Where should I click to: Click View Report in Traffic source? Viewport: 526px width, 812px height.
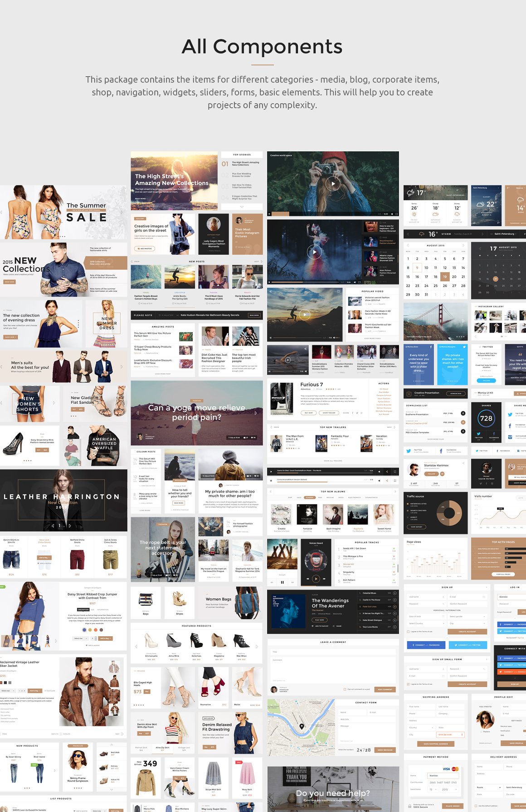[x=416, y=527]
